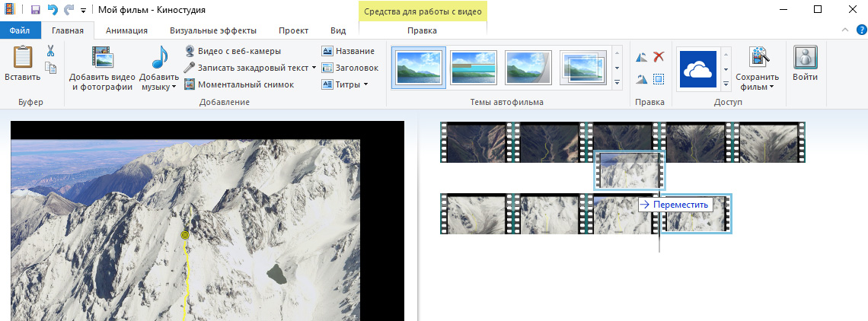868x321 pixels.
Task: Click the Undo arrow in quick access
Action: pyautogui.click(x=53, y=10)
